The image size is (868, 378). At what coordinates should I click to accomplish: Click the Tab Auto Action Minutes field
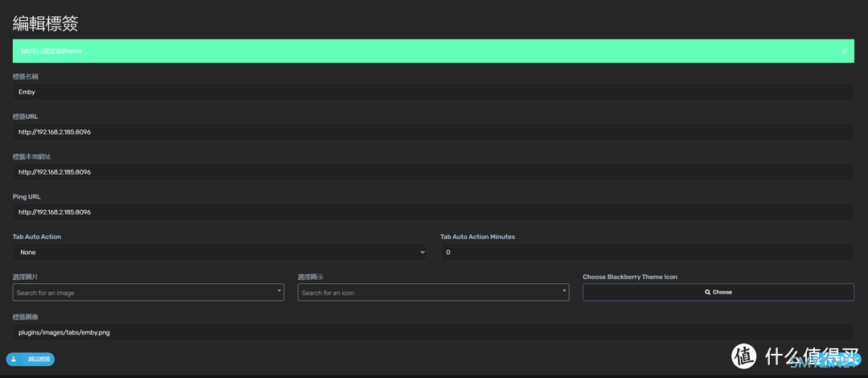646,252
